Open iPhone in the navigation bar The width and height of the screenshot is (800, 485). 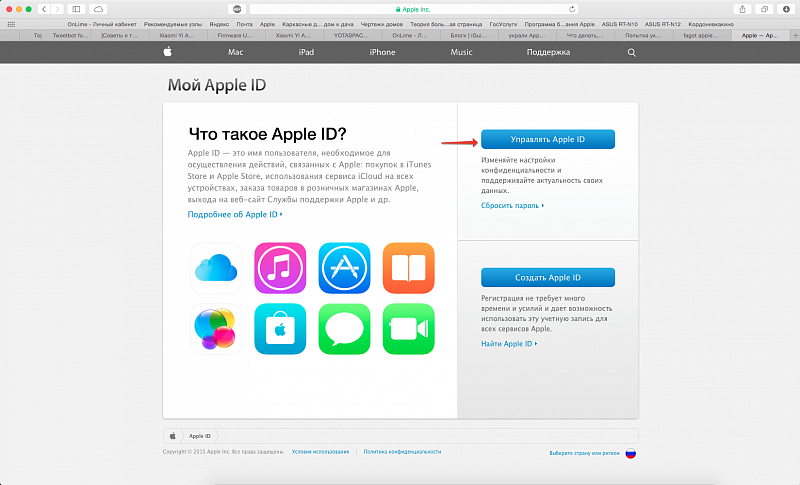click(x=382, y=52)
